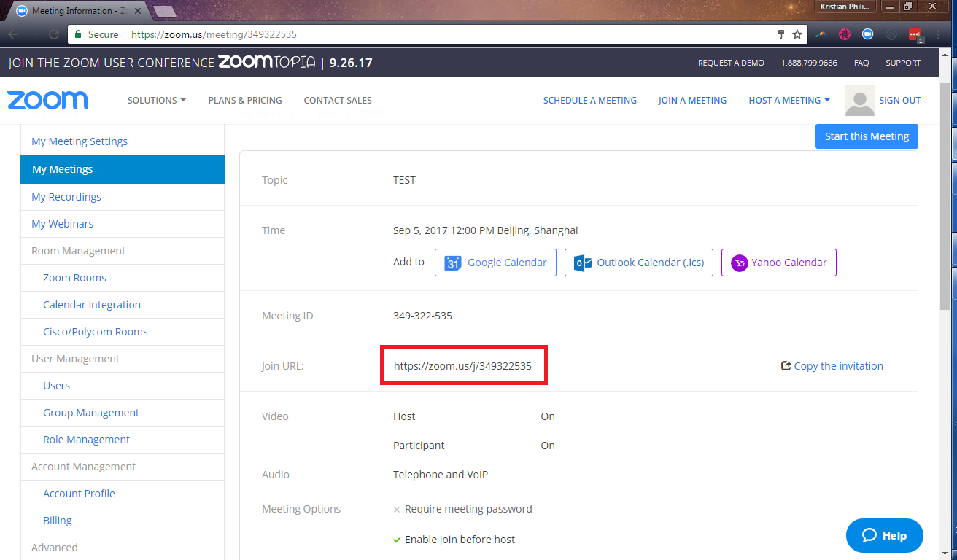Screen dimensions: 957x560
Task: Open Plans & Pricing page
Action: coord(245,101)
